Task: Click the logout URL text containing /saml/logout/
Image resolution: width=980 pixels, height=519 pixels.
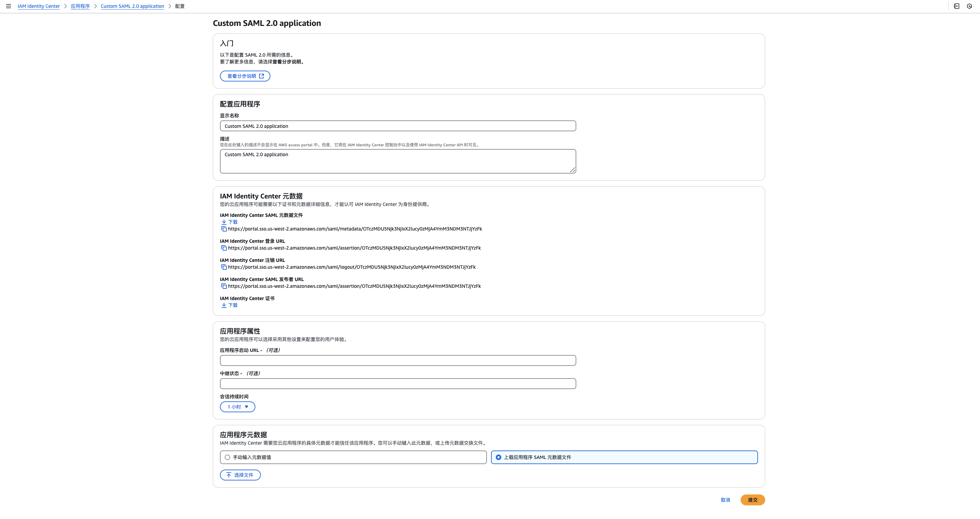Action: click(352, 267)
